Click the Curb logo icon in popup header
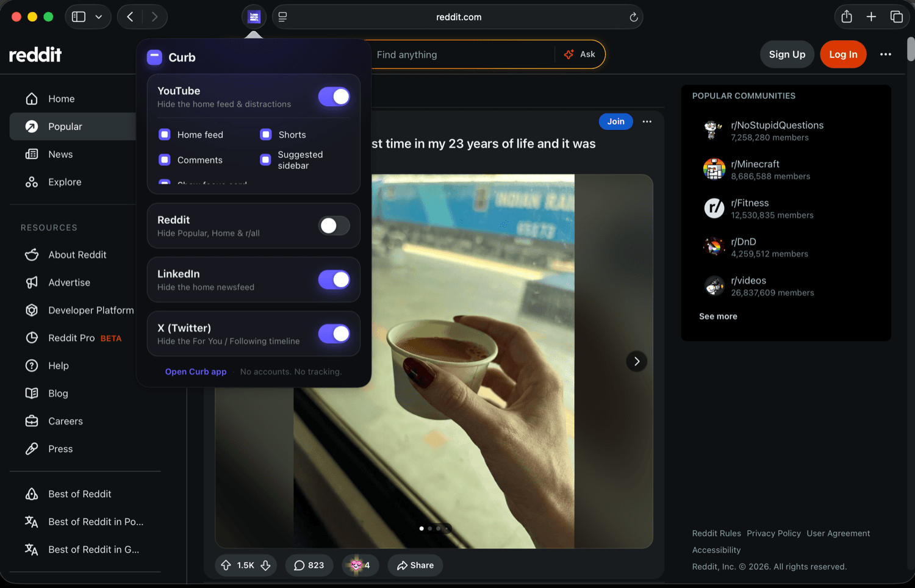The image size is (915, 588). pyautogui.click(x=154, y=57)
